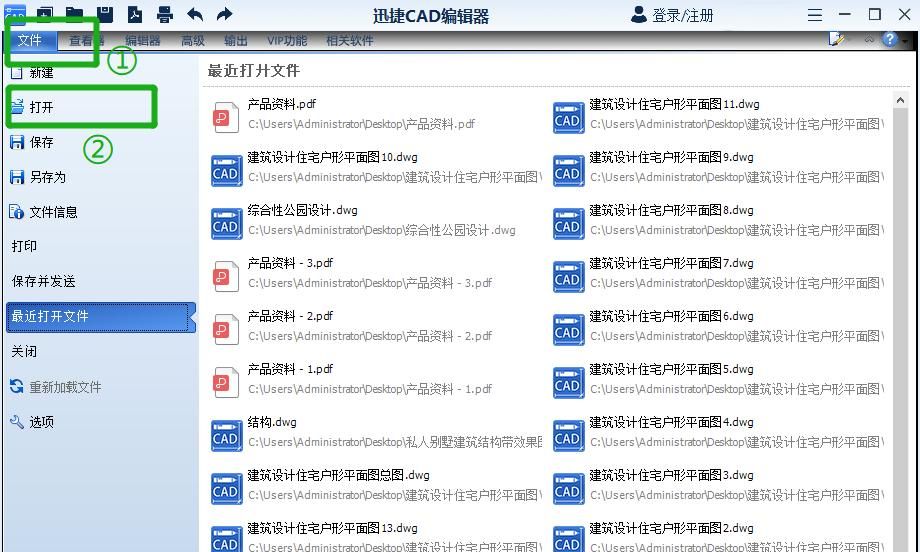Click the floppy disk save icon
The image size is (920, 552).
point(104,13)
